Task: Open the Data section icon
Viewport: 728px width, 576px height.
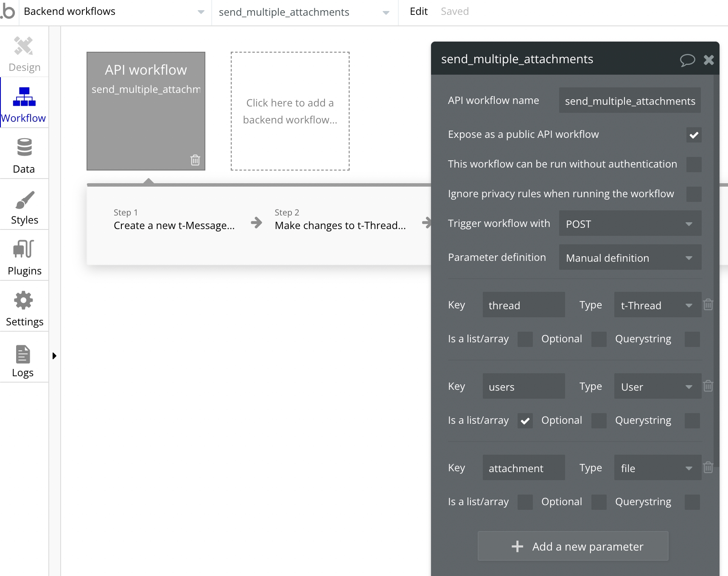Action: click(x=24, y=155)
